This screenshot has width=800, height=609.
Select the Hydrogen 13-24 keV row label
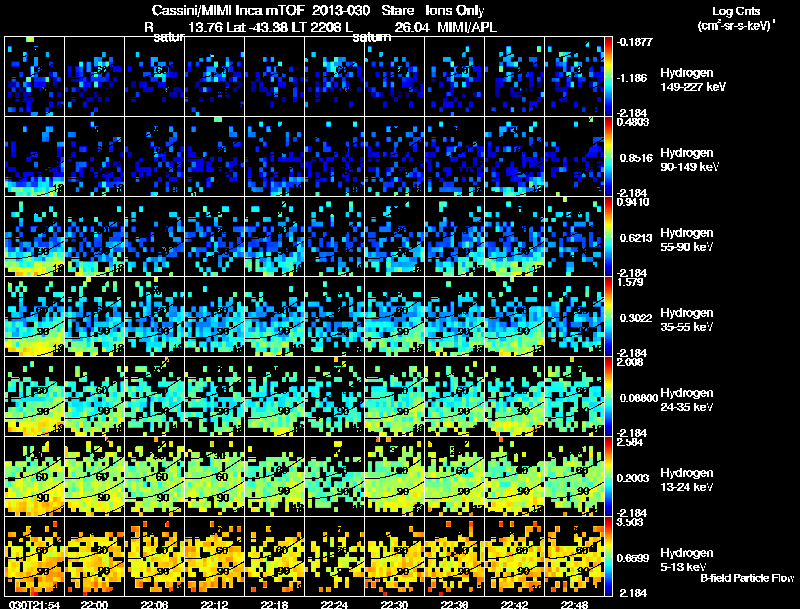(686, 479)
